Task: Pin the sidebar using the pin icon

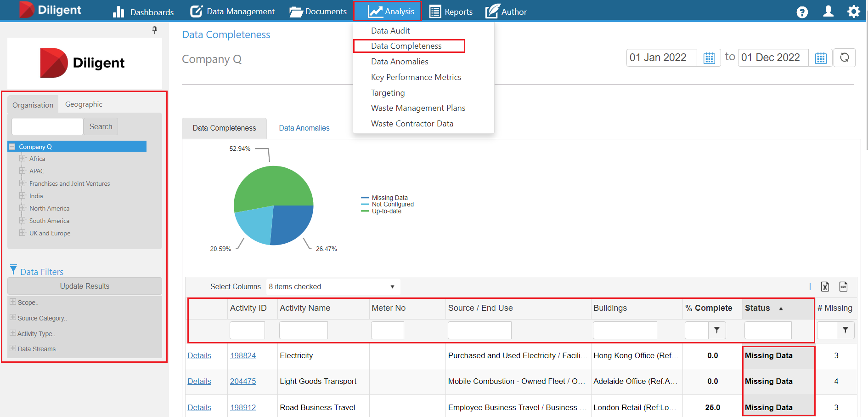Action: tap(155, 30)
